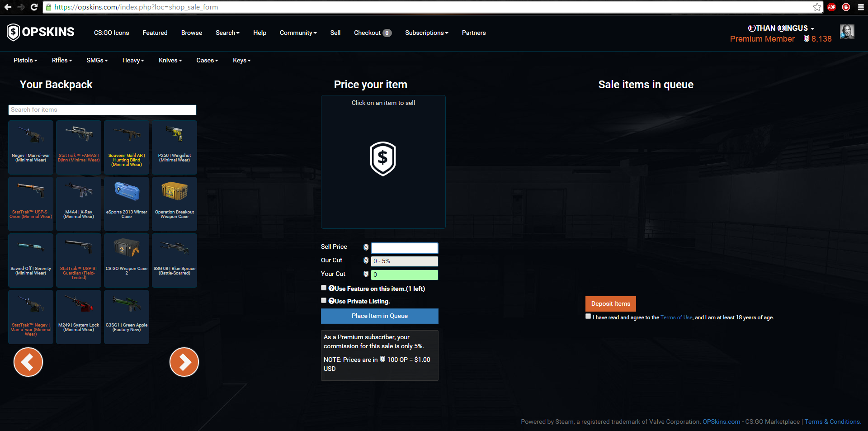Viewport: 868px width, 431px height.
Task: Expand the Community dropdown menu
Action: (x=298, y=33)
